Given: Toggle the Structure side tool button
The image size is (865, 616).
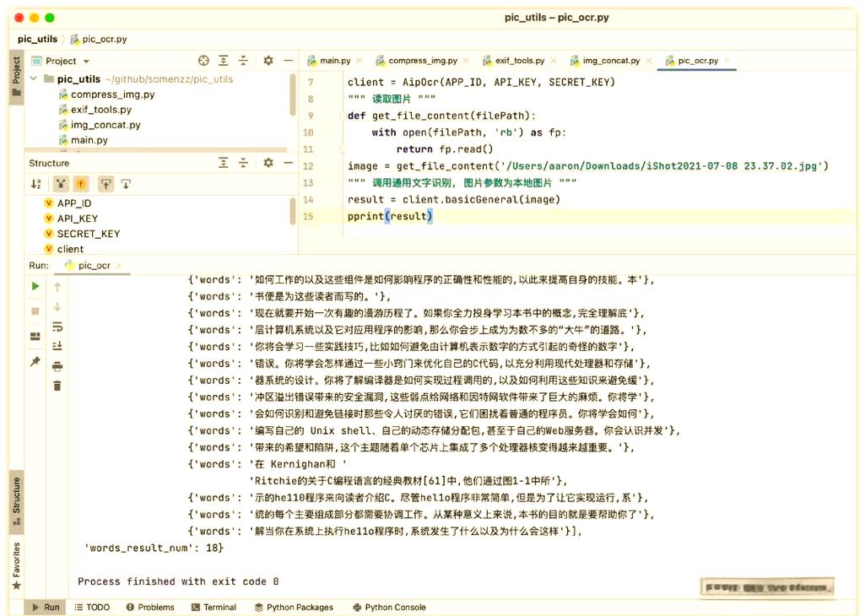Looking at the screenshot, I should (x=17, y=501).
